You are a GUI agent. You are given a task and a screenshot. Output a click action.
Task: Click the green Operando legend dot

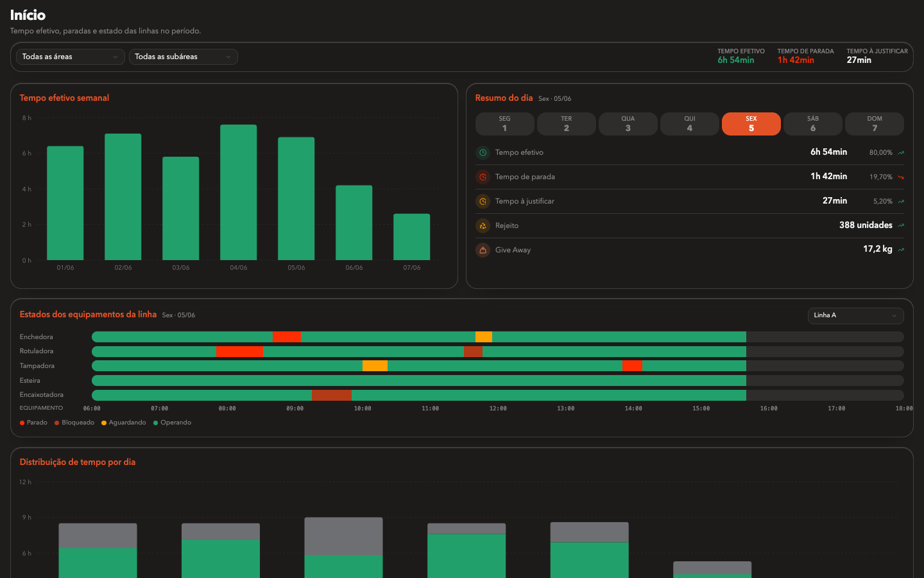tap(156, 423)
